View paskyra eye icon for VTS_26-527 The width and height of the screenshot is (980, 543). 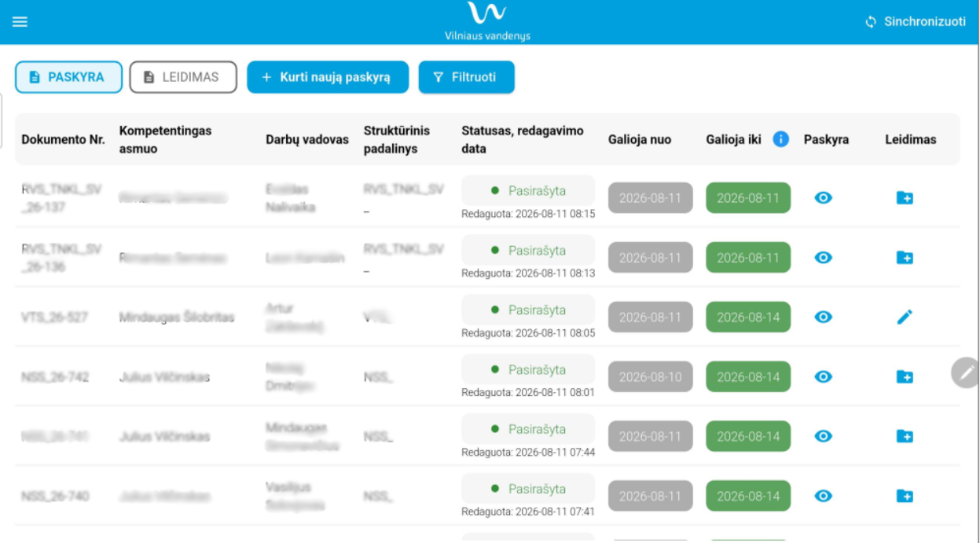click(823, 317)
